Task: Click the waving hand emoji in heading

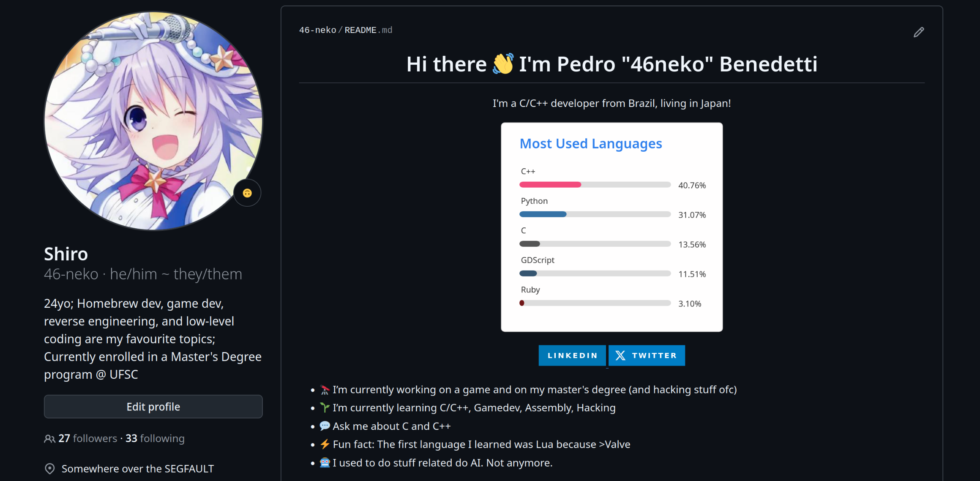Action: (503, 64)
